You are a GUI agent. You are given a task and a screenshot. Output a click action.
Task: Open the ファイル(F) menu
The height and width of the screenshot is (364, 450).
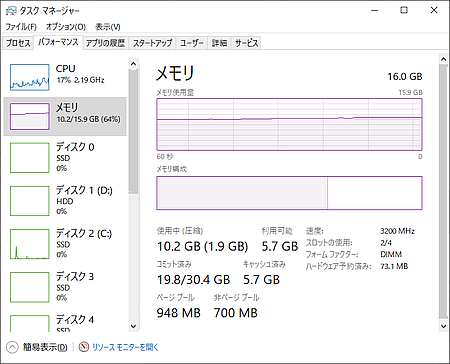(x=21, y=27)
